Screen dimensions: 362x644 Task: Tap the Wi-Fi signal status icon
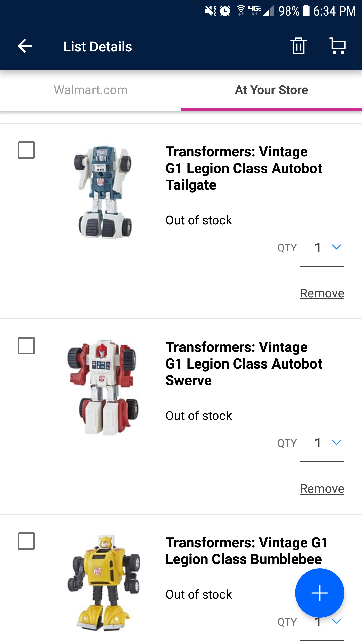click(x=241, y=11)
